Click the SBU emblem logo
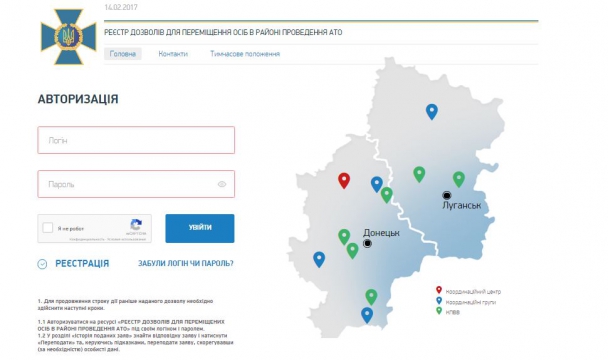This screenshot has width=608, height=360. tap(69, 37)
